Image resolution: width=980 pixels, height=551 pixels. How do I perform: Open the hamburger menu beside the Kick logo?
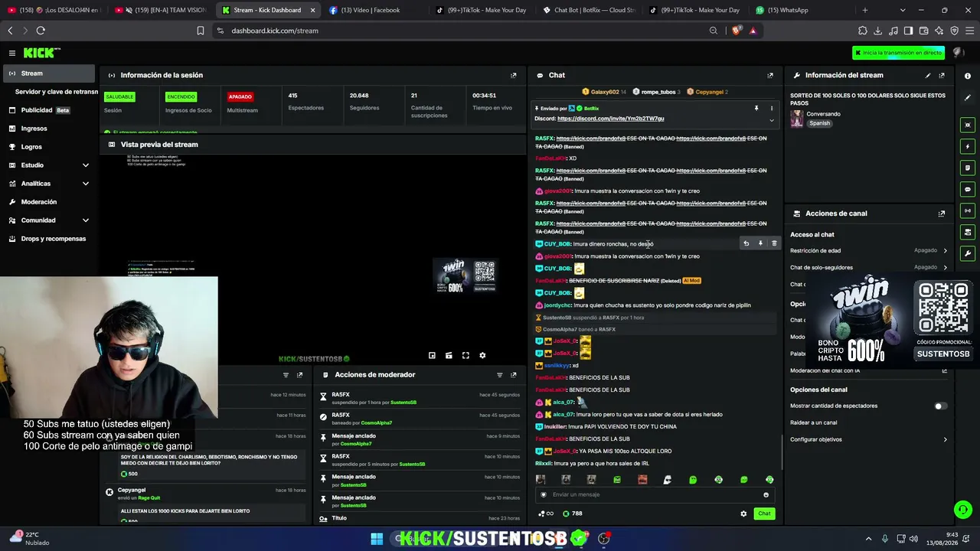point(12,53)
